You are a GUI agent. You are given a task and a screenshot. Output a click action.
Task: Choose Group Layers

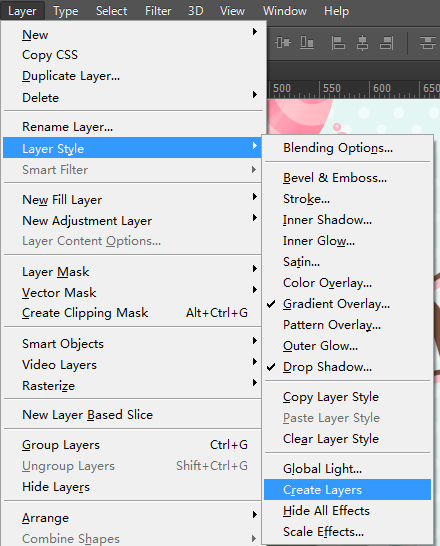132,445
